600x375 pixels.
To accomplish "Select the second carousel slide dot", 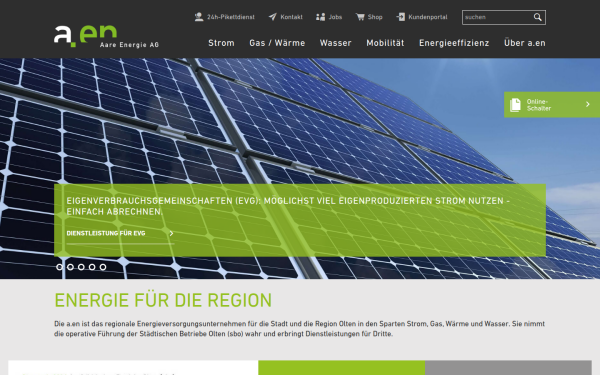I will coord(70,267).
